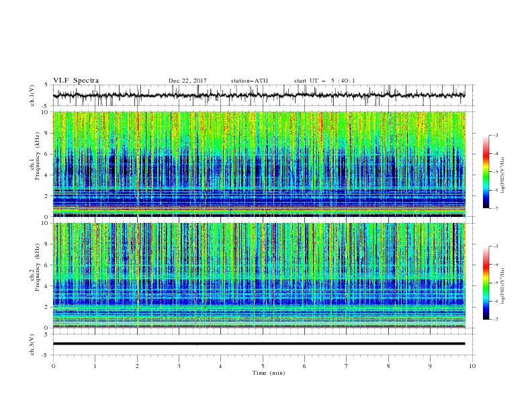Click the ch.2 Frequency (kHz) axis label
Screen dimensions: 532x411
click(x=35, y=267)
